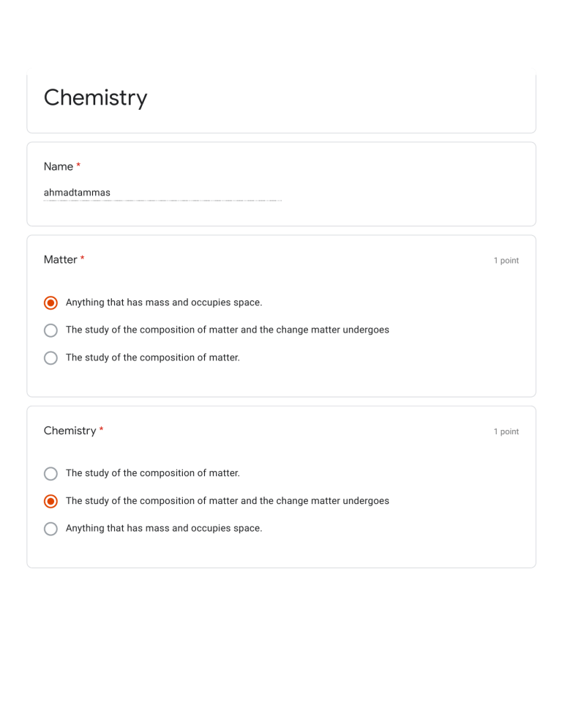
Task: Click the 'Matter' question title
Action: (60, 259)
